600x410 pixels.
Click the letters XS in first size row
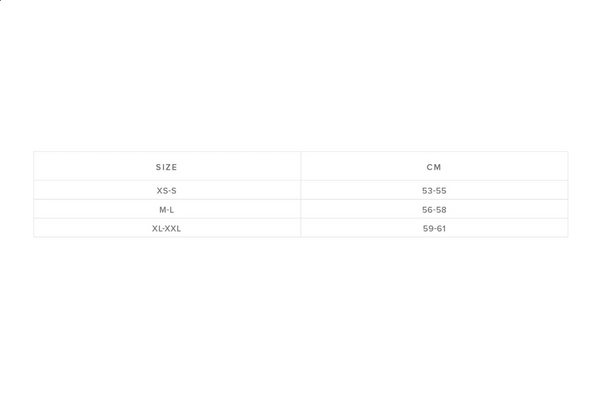point(162,191)
